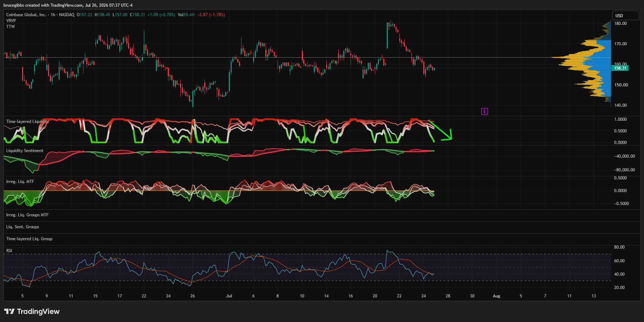Select the Time-layered Liq. Group label
The image size is (644, 322).
[x=29, y=239]
